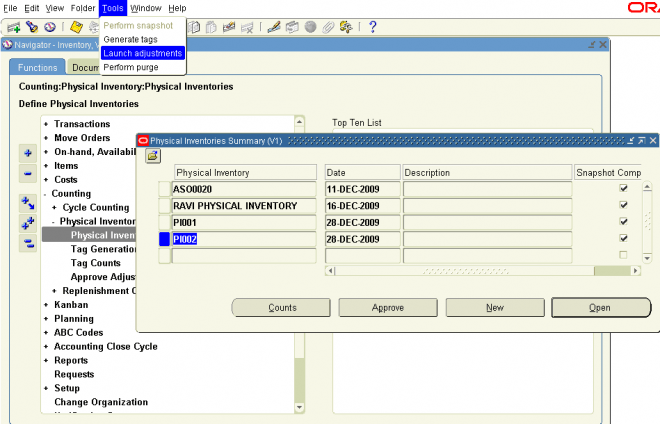660x424 pixels.
Task: Open folder tools in Physical Inventories Summary
Action: coord(153,156)
